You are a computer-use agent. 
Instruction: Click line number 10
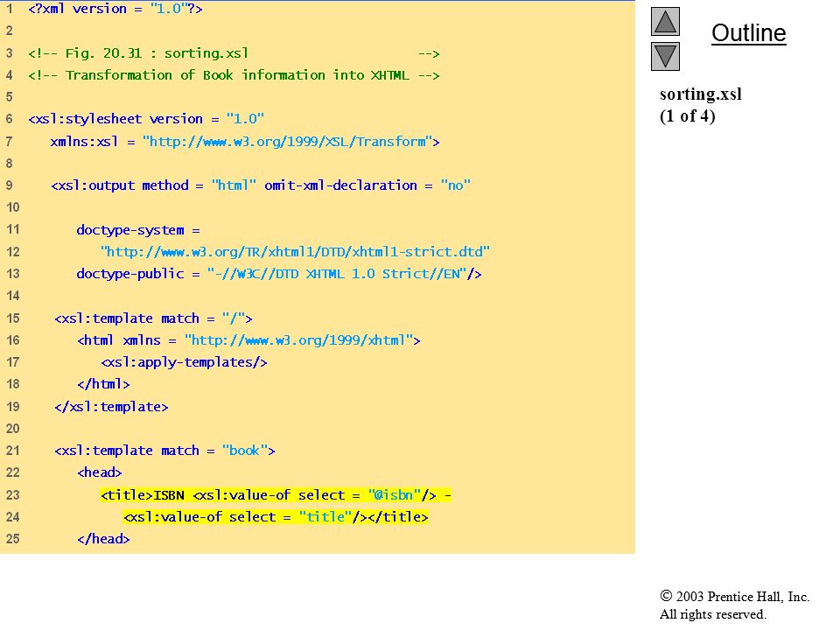click(x=13, y=208)
